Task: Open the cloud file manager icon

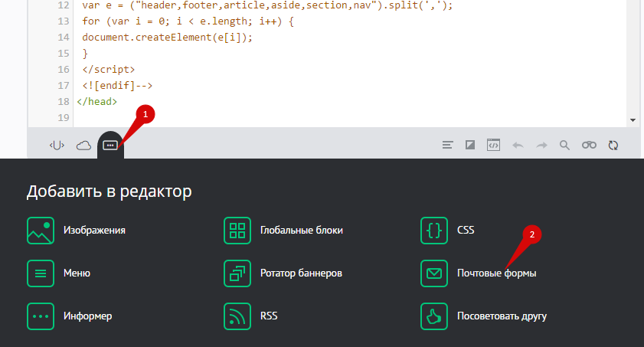Action: [83, 145]
